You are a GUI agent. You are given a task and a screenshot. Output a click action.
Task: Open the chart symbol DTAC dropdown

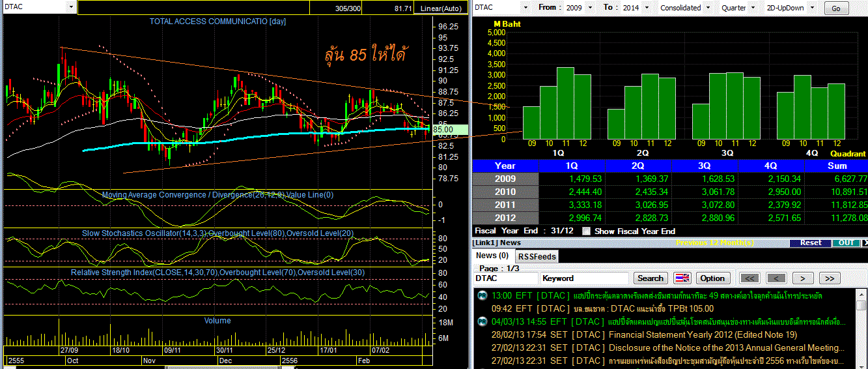point(70,7)
